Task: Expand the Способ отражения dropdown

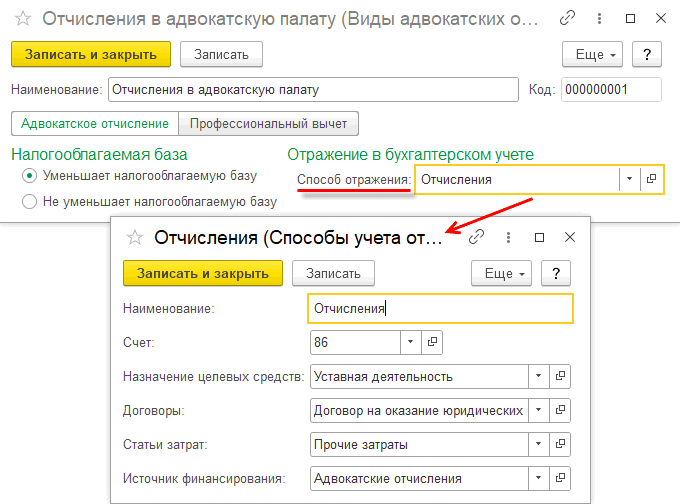Action: 629,179
